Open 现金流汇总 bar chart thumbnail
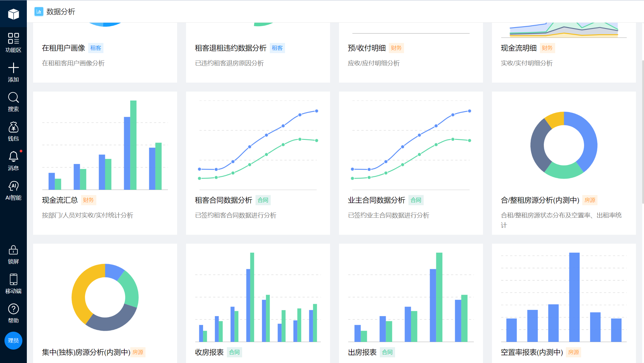644x363 pixels. (x=105, y=145)
